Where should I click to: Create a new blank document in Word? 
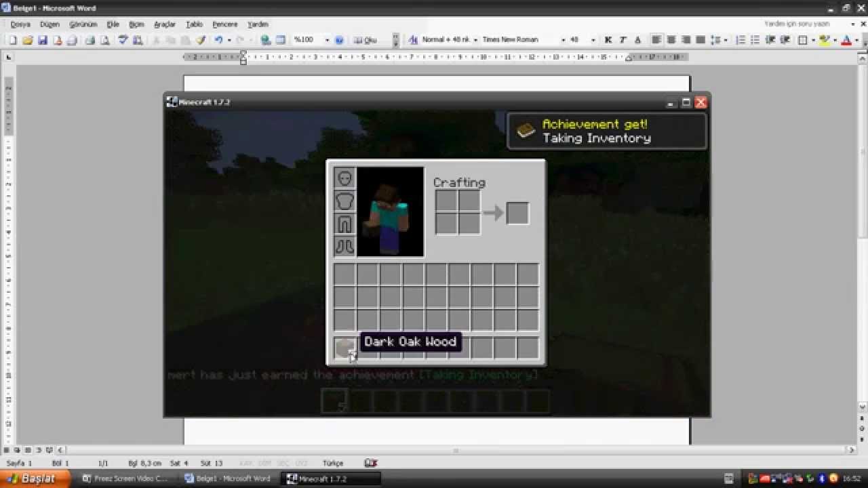(x=12, y=40)
